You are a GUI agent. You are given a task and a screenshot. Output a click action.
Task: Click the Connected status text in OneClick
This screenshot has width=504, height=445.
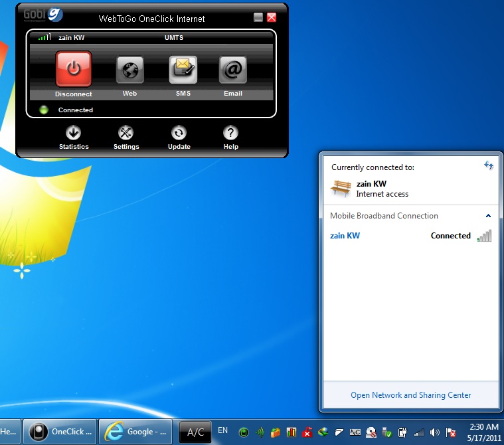click(76, 110)
